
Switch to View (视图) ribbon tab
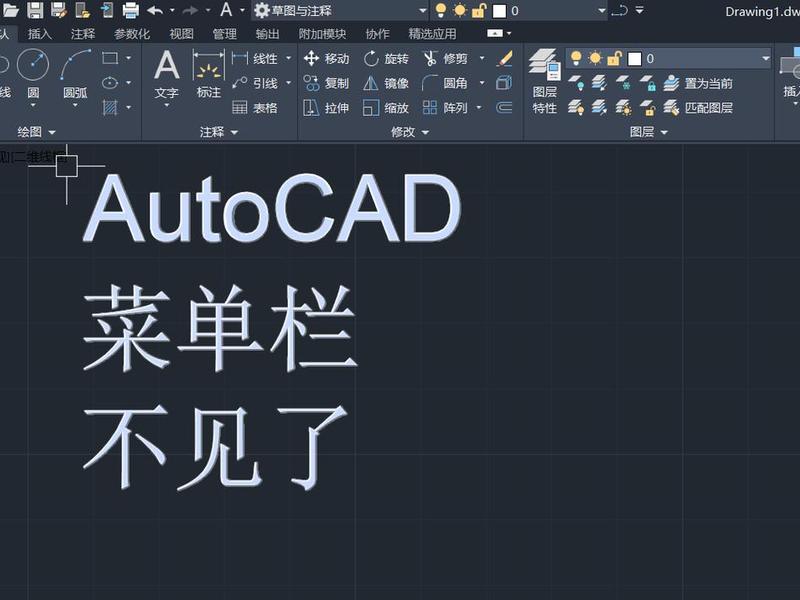182,34
